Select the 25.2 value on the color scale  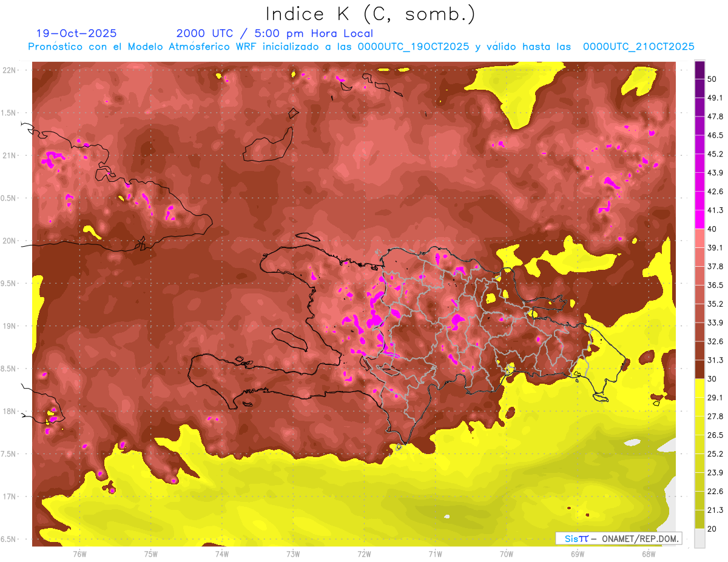[x=715, y=453]
